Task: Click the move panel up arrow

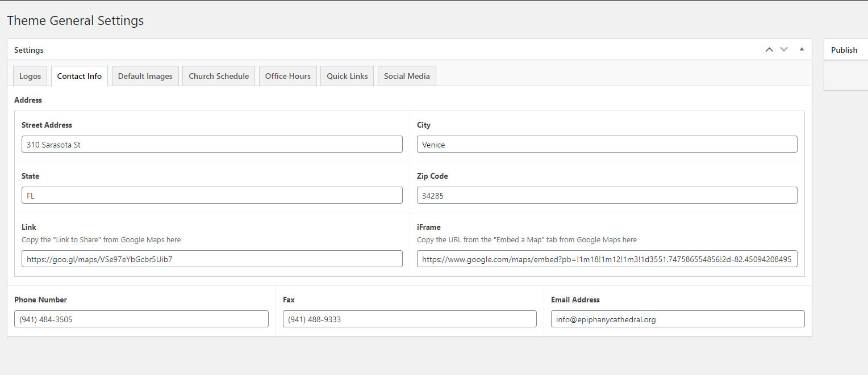Action: (x=769, y=49)
